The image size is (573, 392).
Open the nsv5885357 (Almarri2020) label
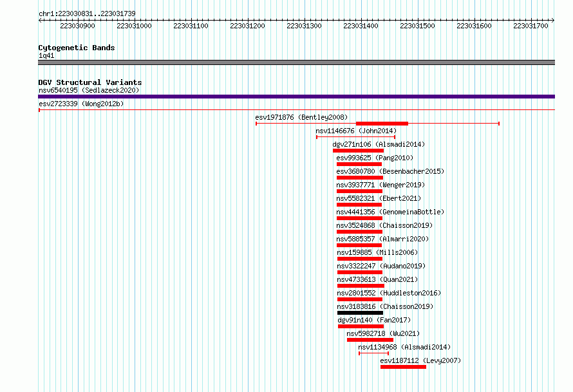pos(382,239)
